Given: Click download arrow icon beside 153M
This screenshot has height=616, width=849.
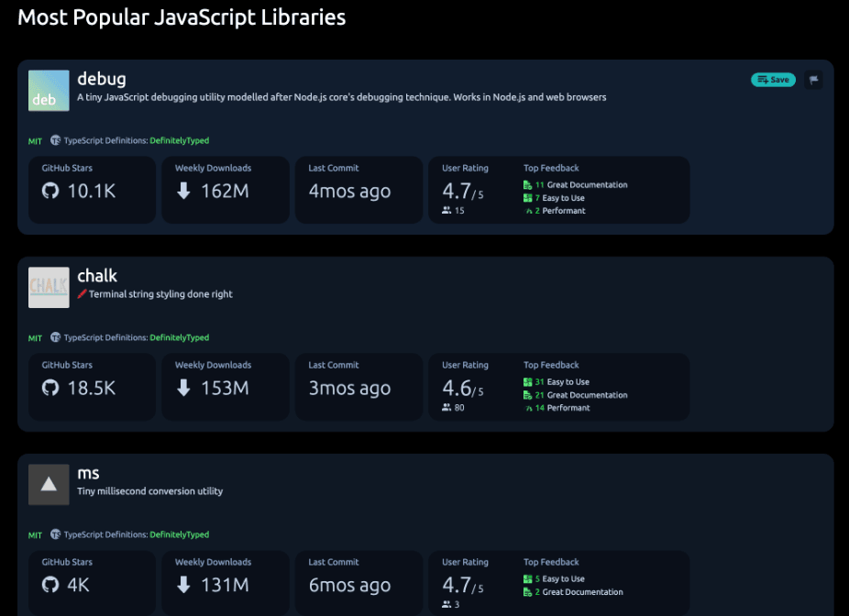Looking at the screenshot, I should [183, 388].
